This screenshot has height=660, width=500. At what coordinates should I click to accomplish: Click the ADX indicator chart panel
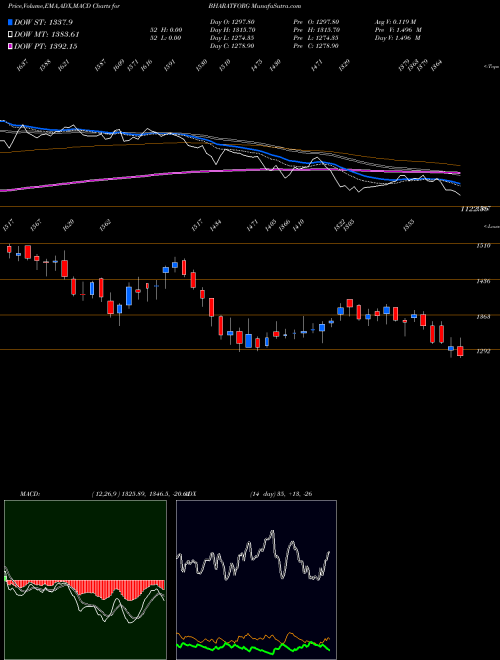(x=256, y=580)
